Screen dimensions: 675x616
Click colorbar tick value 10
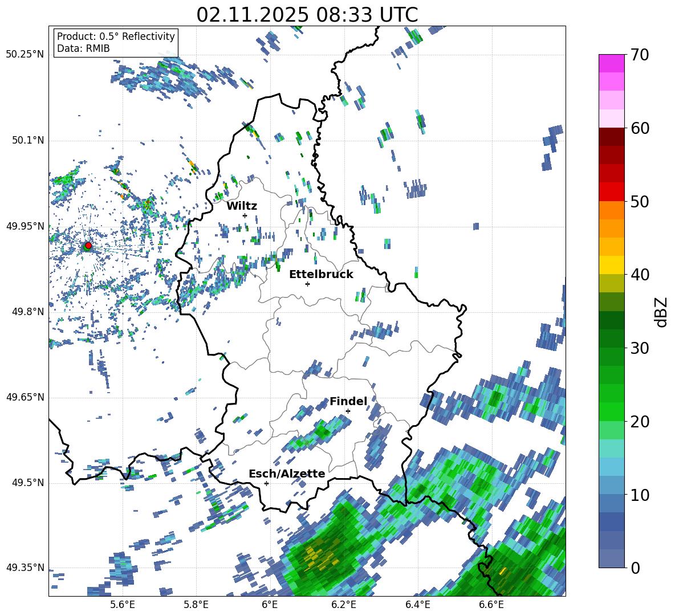coord(640,495)
